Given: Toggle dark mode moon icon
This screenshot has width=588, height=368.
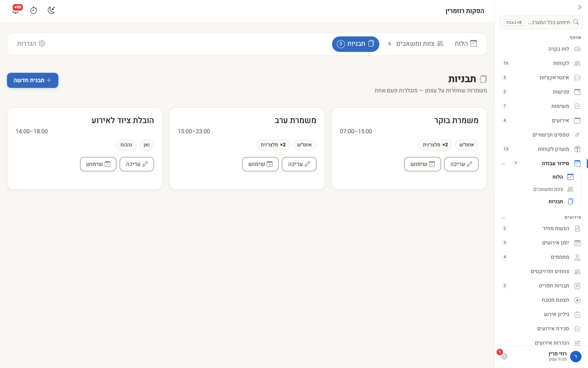Looking at the screenshot, I should 51,10.
